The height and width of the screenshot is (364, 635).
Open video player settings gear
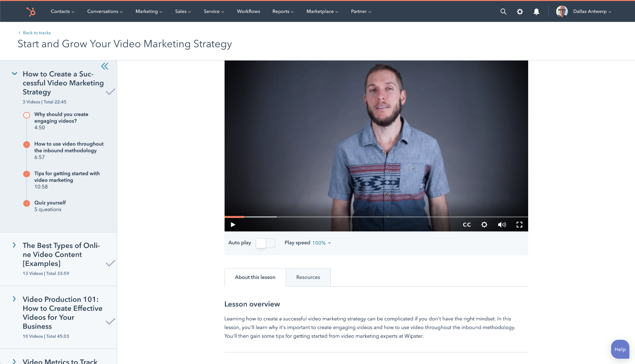click(x=484, y=225)
